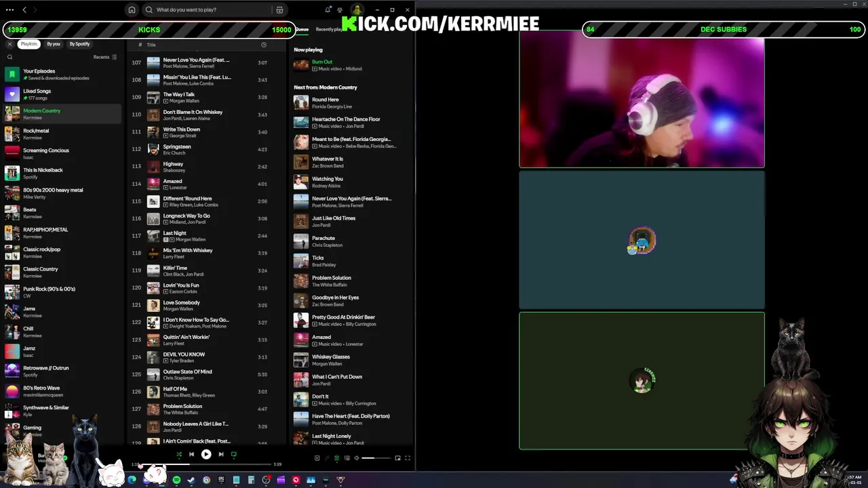Toggle the Queue panel icon
868x488 pixels.
336,458
